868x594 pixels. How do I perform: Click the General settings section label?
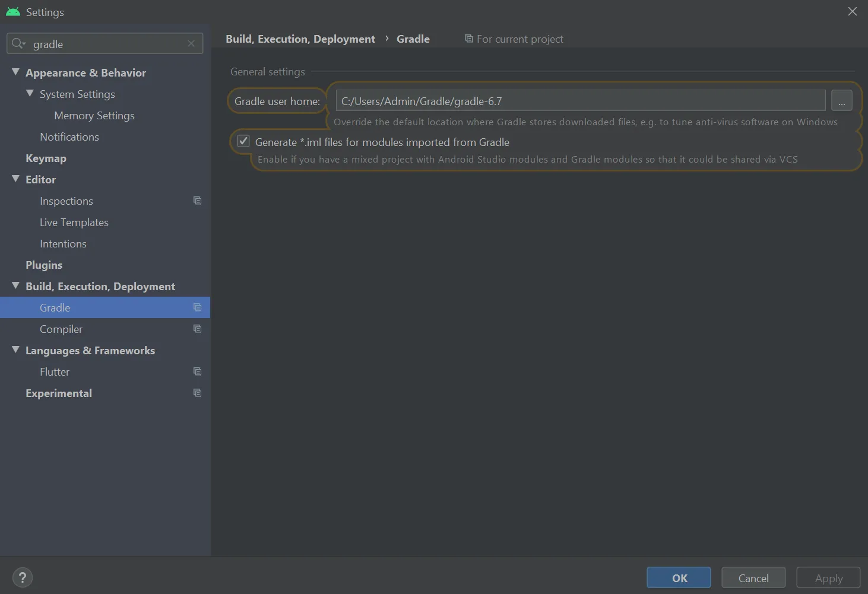(x=268, y=72)
